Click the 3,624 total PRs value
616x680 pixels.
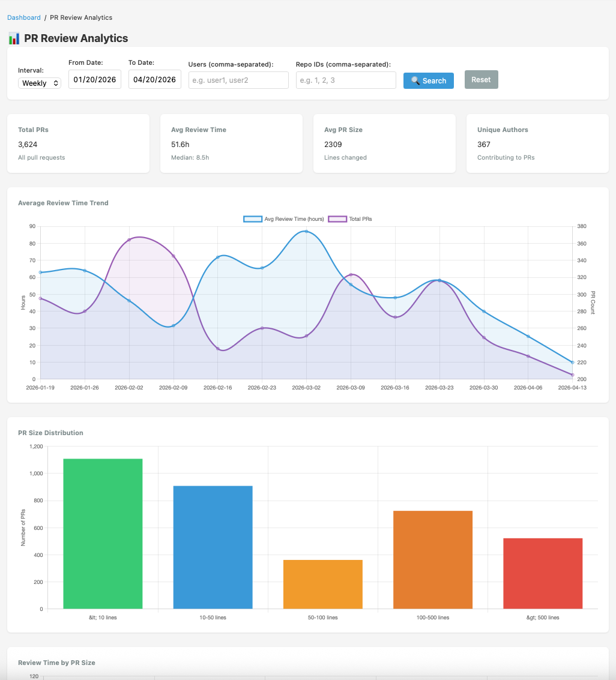click(x=28, y=145)
